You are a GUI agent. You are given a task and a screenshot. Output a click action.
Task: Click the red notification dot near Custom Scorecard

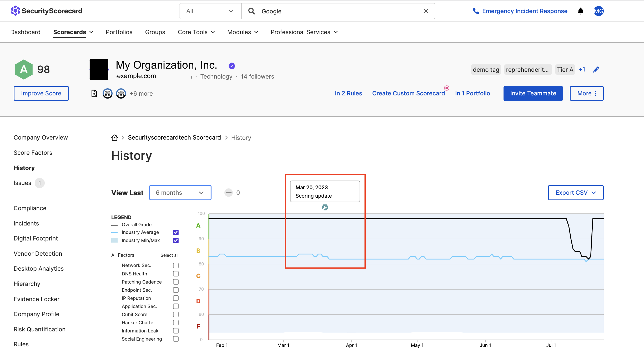click(x=447, y=88)
